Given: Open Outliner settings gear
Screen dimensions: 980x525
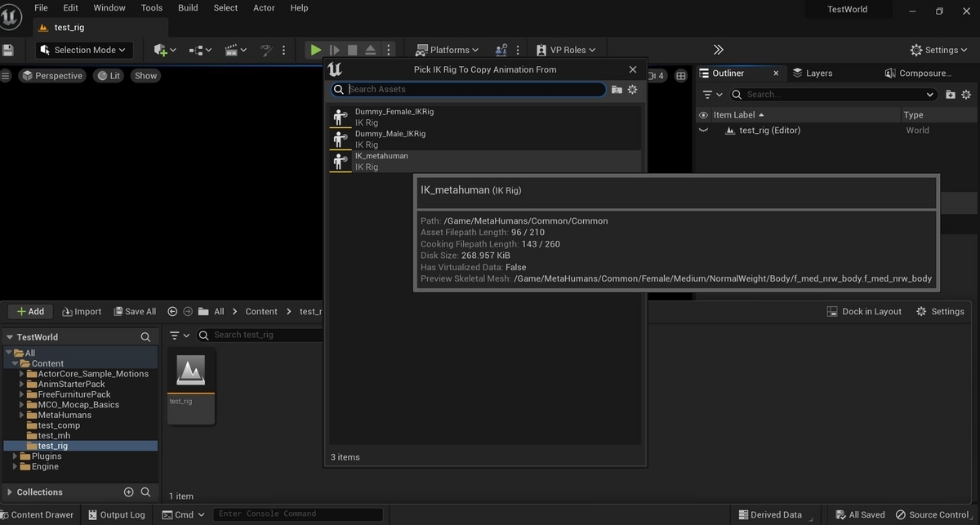Looking at the screenshot, I should point(967,94).
